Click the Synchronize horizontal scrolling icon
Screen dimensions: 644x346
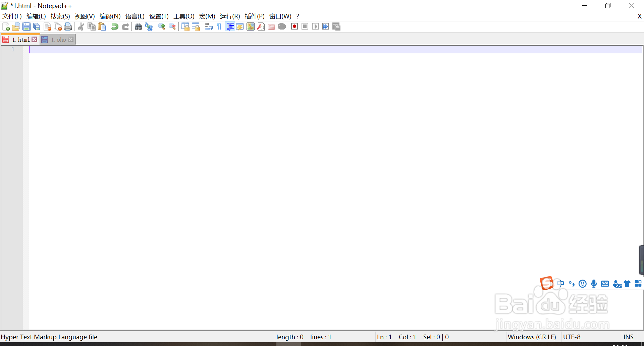pyautogui.click(x=196, y=27)
